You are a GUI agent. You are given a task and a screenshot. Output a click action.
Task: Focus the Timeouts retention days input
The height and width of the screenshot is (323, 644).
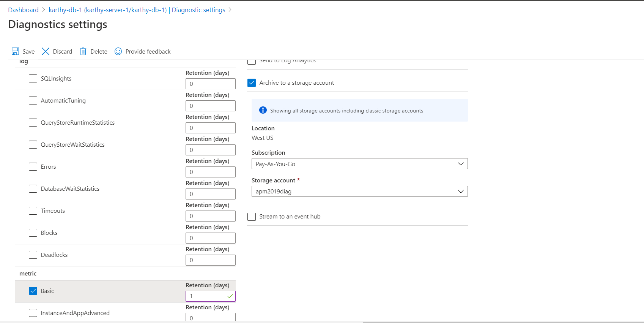click(210, 216)
